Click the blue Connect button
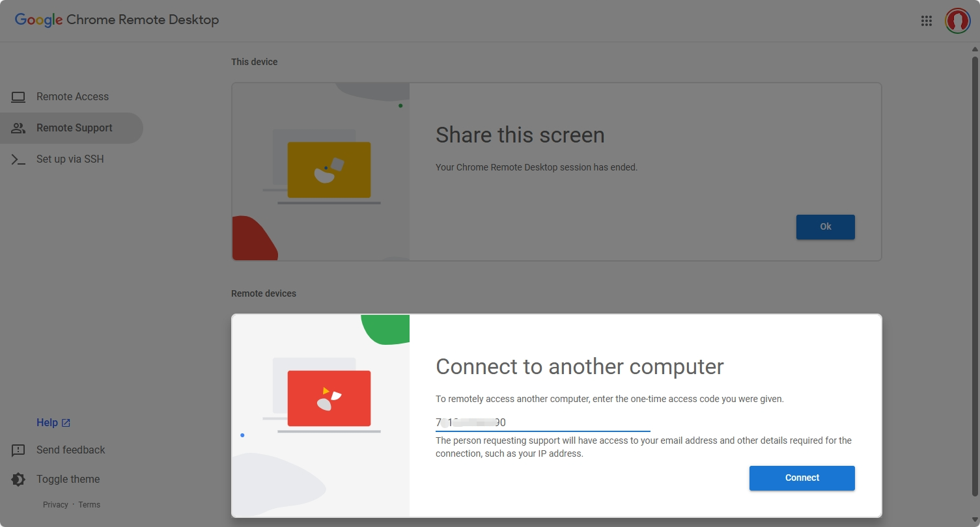 pyautogui.click(x=802, y=478)
